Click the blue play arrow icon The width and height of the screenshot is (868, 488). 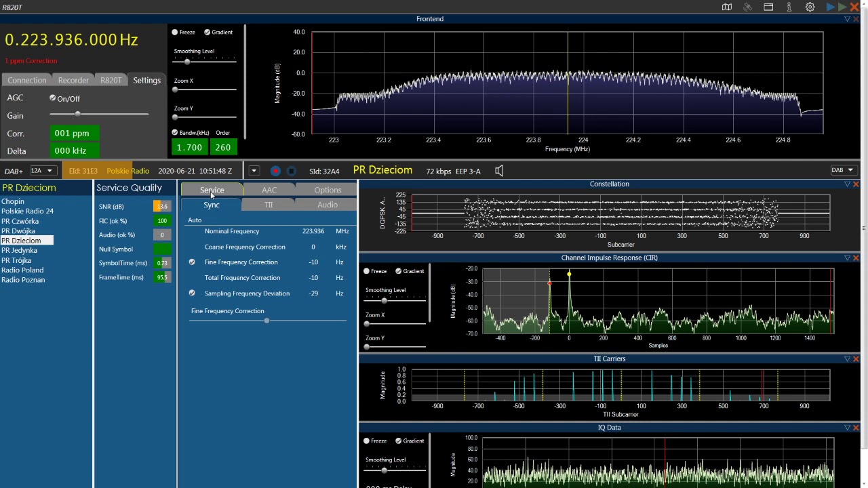tap(831, 7)
